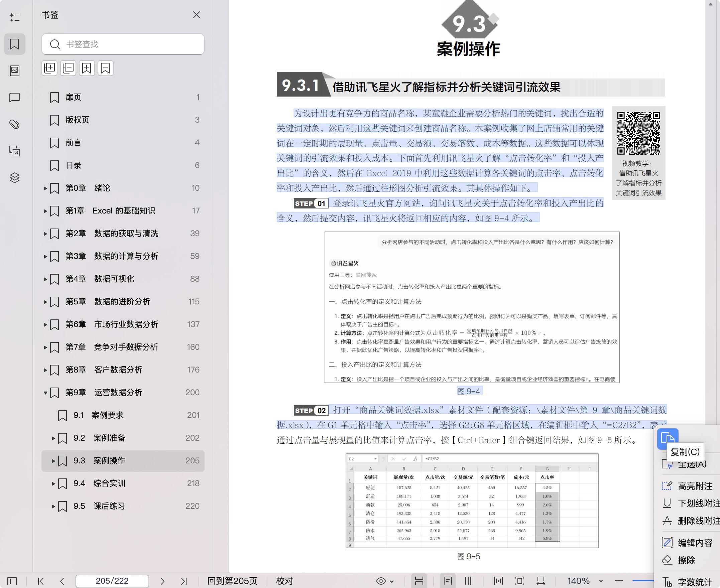
Task: Select the 9.5 课后练习 bookmark label
Action: [99, 506]
